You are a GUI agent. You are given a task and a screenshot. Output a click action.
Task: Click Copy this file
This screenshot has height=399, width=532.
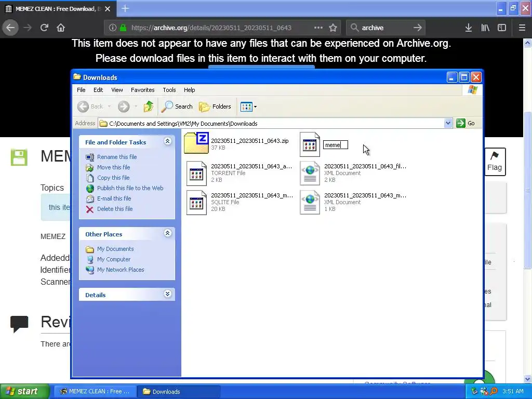[x=113, y=178]
